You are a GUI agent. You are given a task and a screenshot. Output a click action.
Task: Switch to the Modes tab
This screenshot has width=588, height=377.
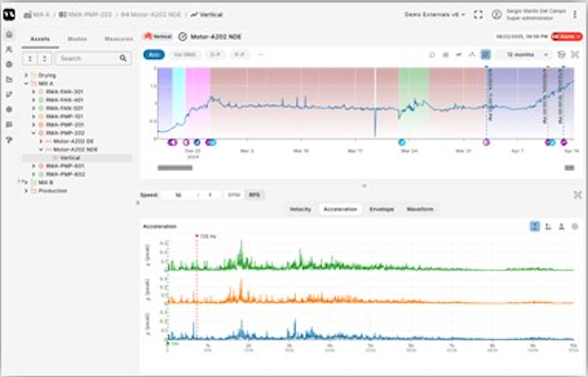click(x=77, y=39)
